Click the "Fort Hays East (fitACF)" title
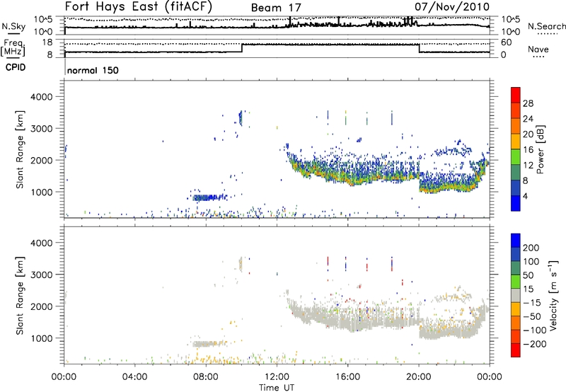Screen dimensions: 566x392 138,7
